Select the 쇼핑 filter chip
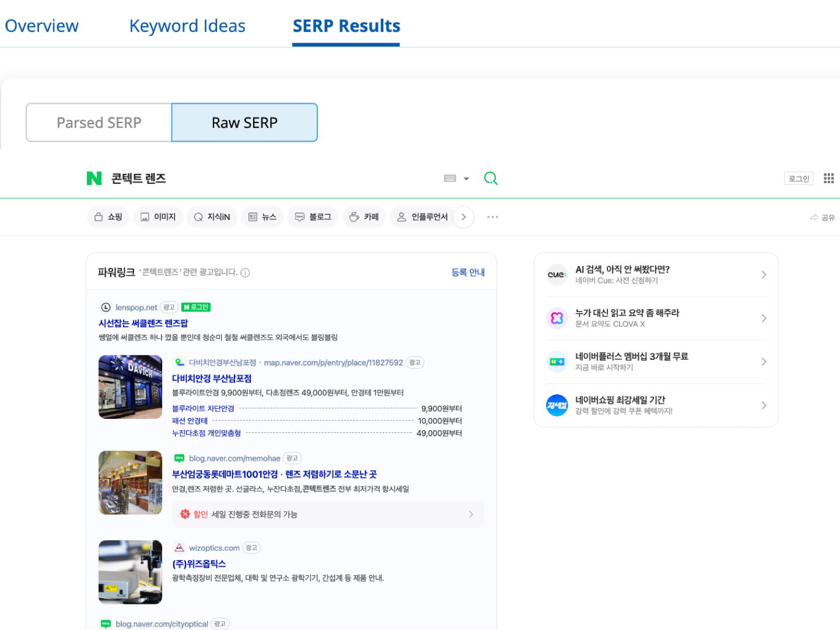The width and height of the screenshot is (840, 630). [x=108, y=217]
